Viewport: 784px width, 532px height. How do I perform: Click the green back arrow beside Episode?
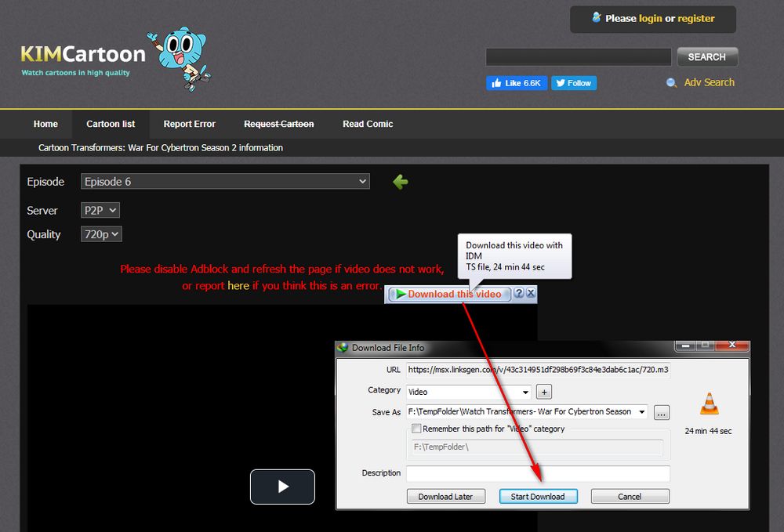(401, 182)
